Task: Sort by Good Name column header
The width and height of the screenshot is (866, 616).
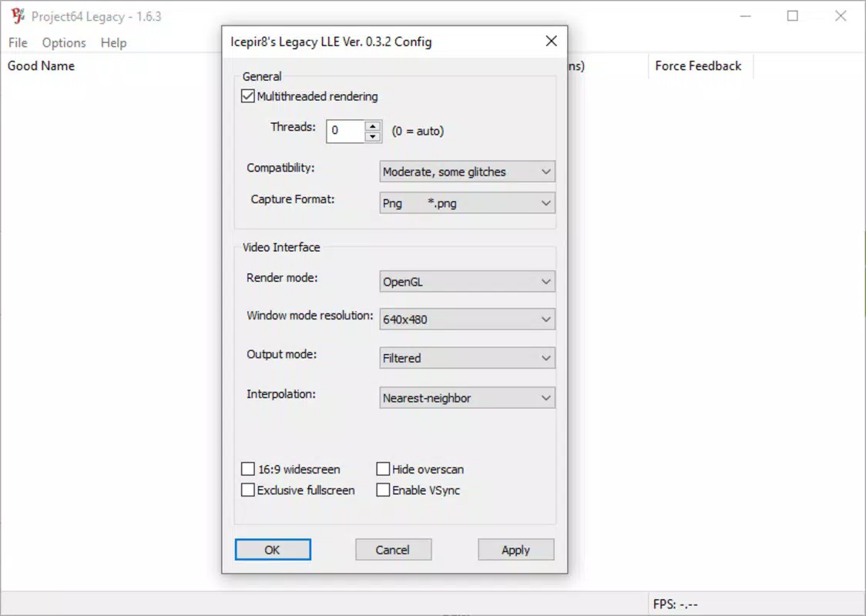Action: (41, 65)
